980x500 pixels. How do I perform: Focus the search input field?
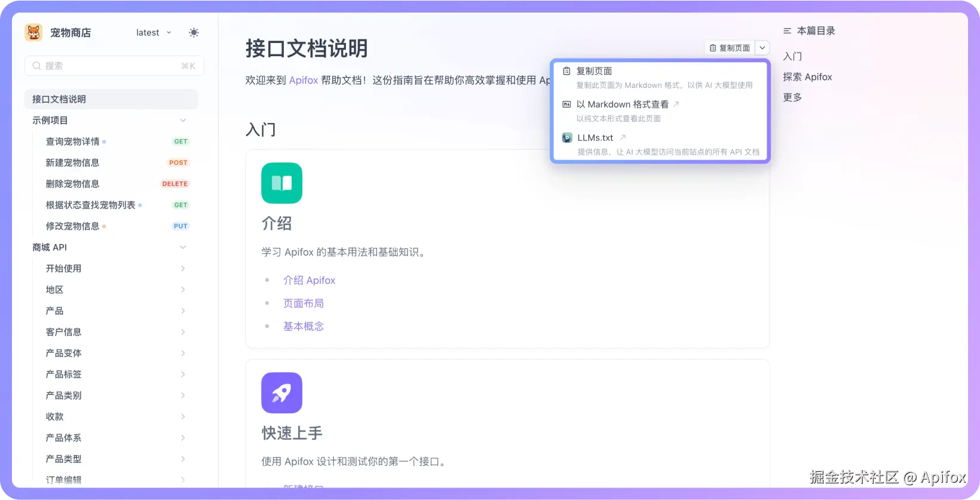tap(114, 66)
